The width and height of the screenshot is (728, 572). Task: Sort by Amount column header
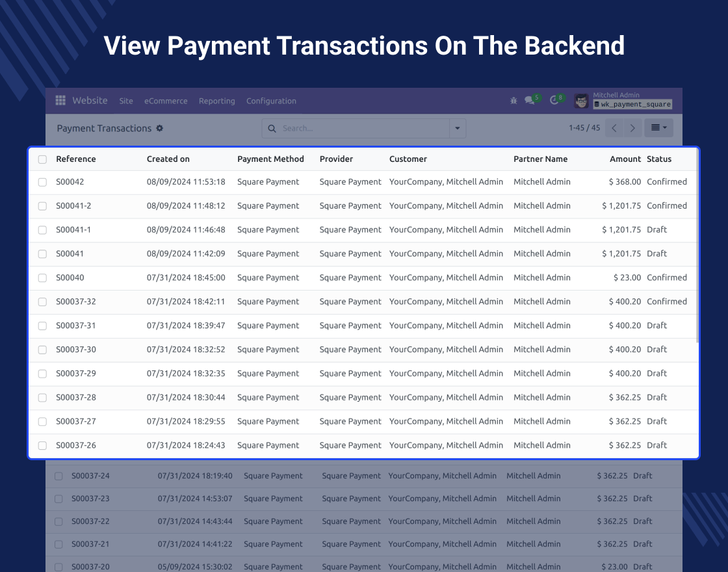(x=625, y=159)
